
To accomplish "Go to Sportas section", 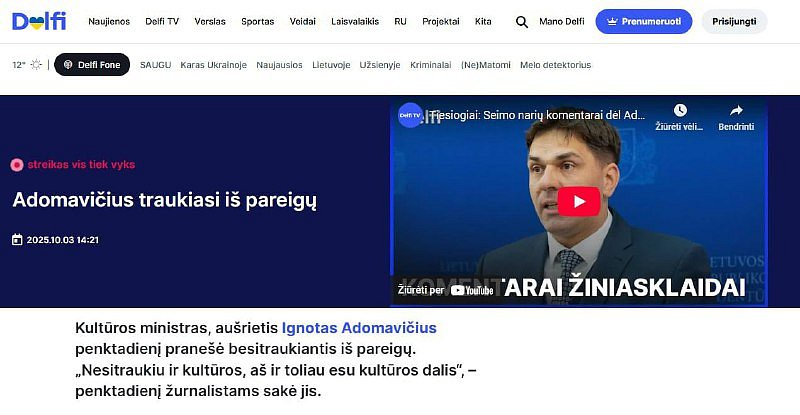I will tap(258, 21).
